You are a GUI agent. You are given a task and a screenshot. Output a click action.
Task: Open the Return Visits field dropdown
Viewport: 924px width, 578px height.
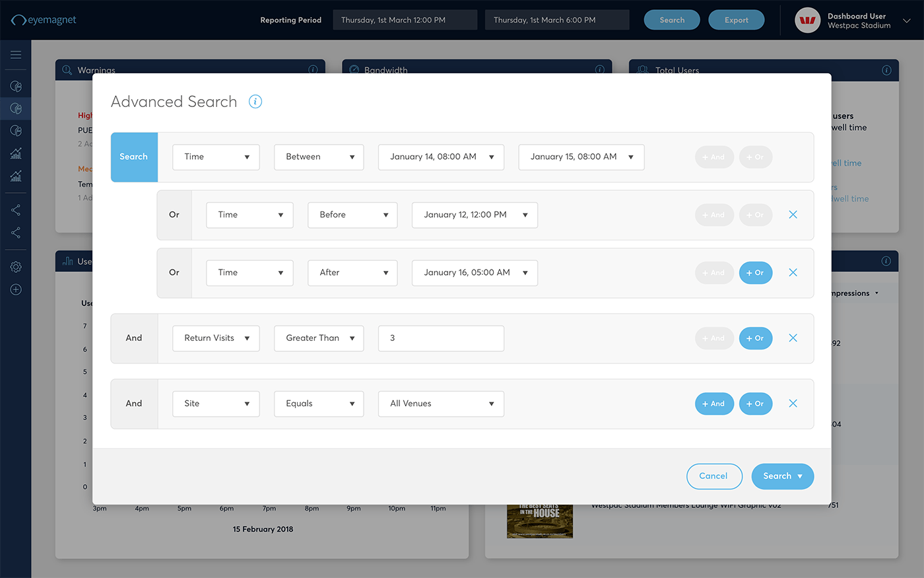(216, 338)
